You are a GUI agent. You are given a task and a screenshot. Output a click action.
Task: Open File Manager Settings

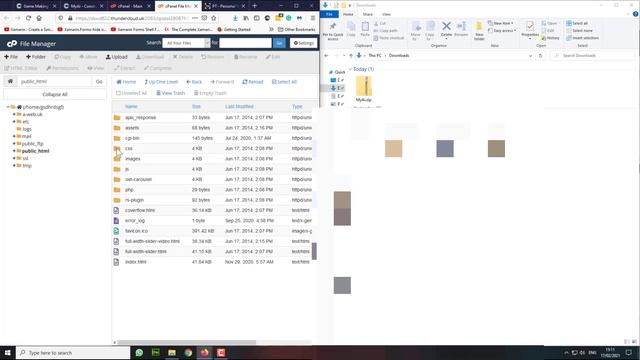[304, 43]
